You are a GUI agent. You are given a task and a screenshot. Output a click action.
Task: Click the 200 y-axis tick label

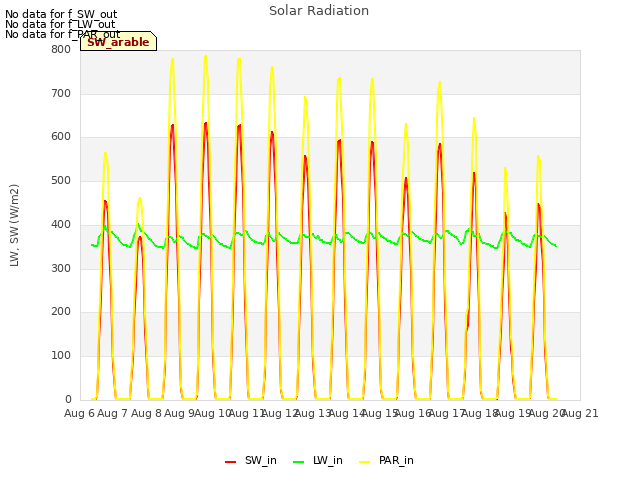[x=61, y=311]
